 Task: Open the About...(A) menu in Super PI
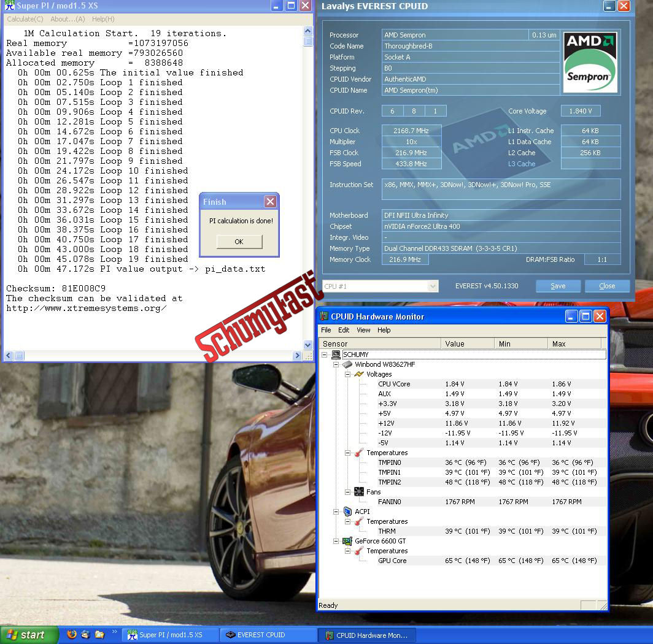(x=68, y=19)
